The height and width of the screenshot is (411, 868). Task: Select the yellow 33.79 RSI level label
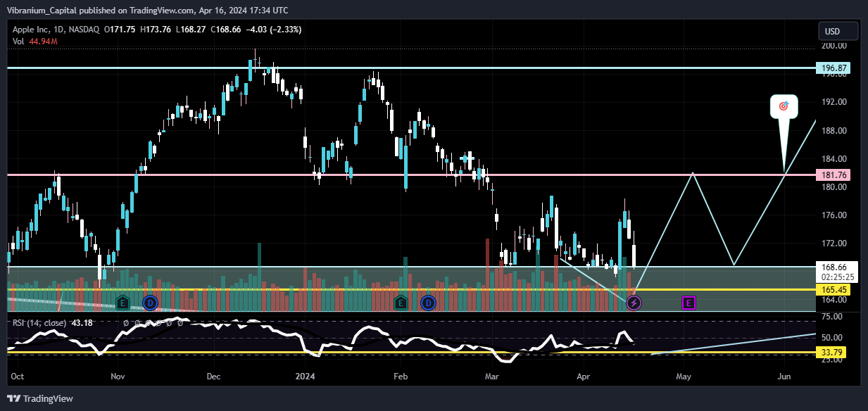coord(833,352)
